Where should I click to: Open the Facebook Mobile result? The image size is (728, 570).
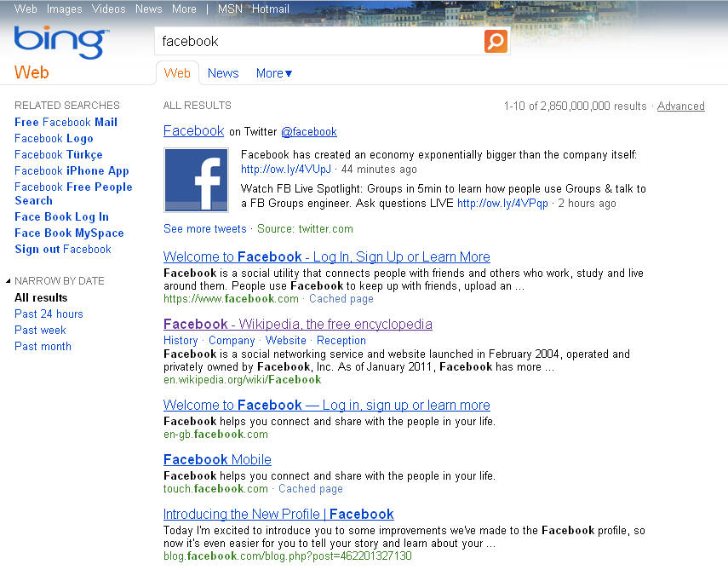pyautogui.click(x=217, y=459)
